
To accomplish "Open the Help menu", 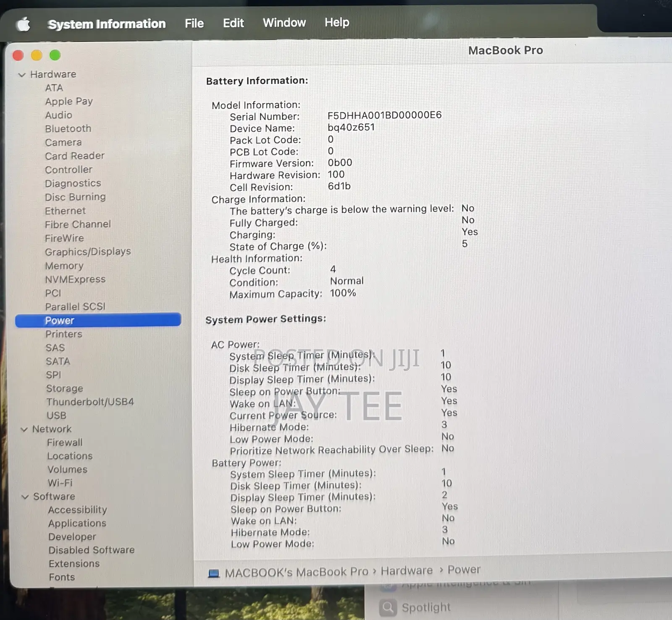I will (x=337, y=22).
